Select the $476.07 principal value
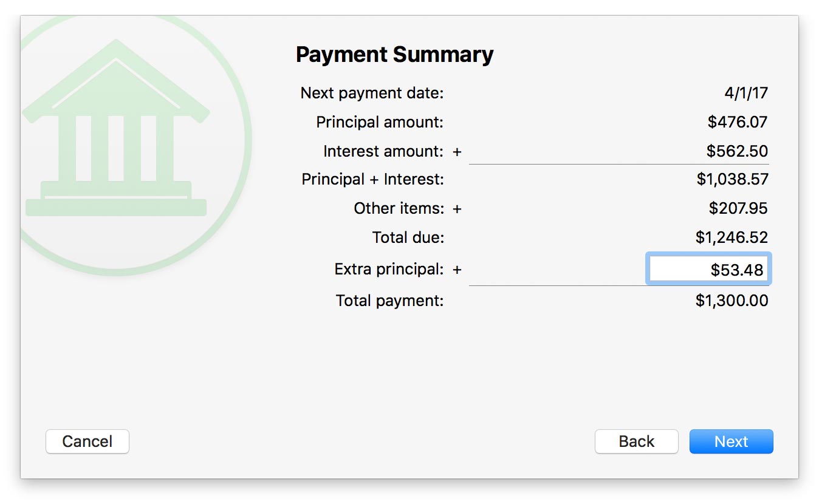The image size is (819, 504). coord(738,122)
